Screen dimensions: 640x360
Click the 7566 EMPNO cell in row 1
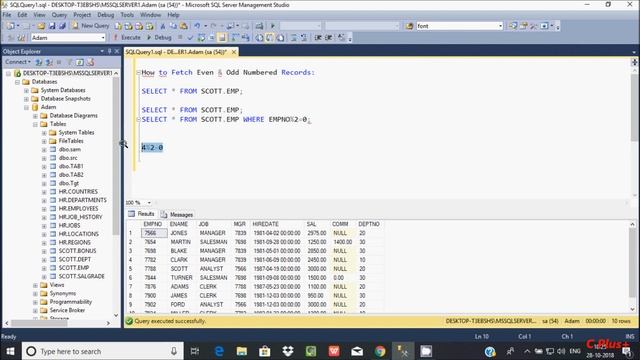pyautogui.click(x=154, y=233)
